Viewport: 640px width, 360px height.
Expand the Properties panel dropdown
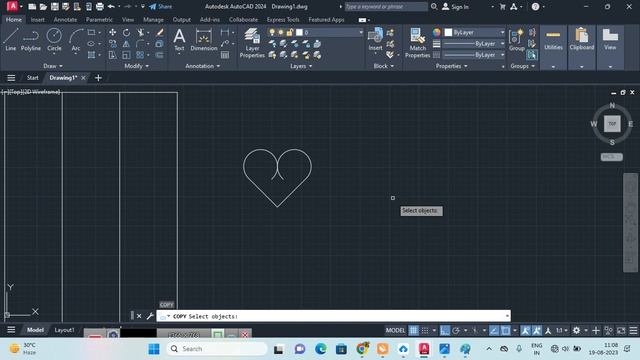[451, 66]
